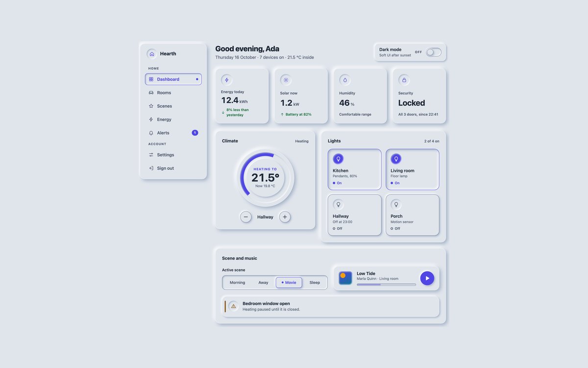The width and height of the screenshot is (588, 368).
Task: Click the Low Tide playback progress bar
Action: [x=386, y=284]
